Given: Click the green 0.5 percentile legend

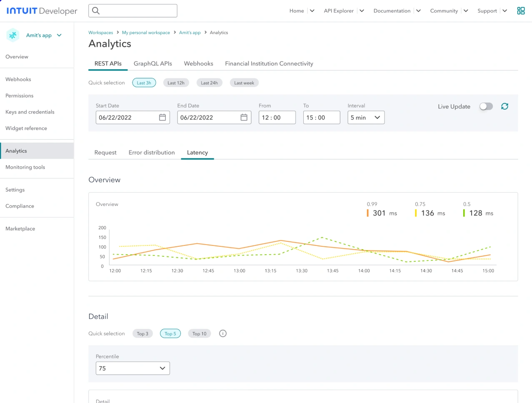Looking at the screenshot, I should pos(478,210).
